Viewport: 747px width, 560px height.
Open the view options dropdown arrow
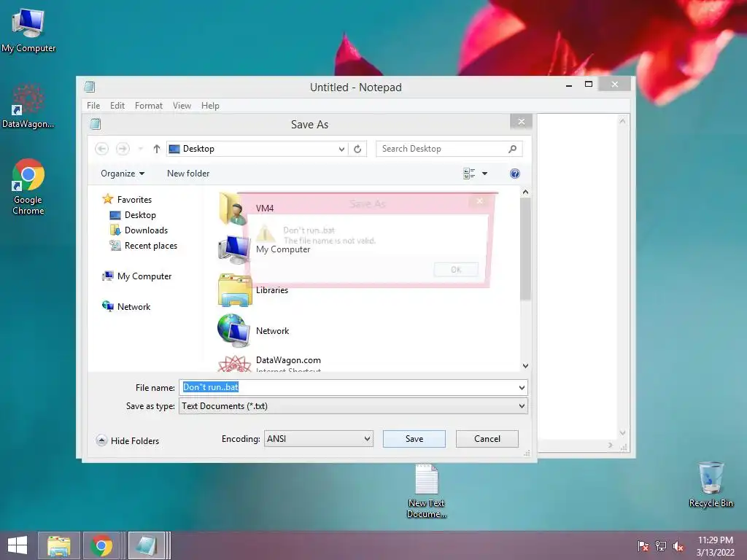(x=484, y=174)
